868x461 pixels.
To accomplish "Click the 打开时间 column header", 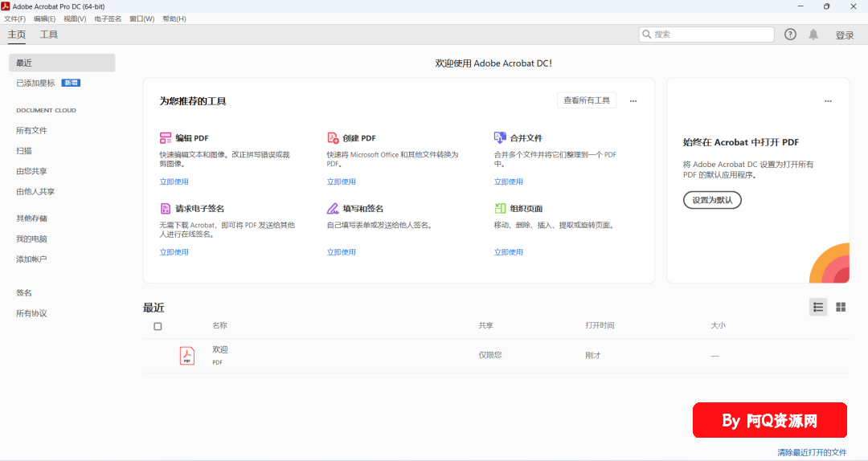I will pyautogui.click(x=600, y=325).
